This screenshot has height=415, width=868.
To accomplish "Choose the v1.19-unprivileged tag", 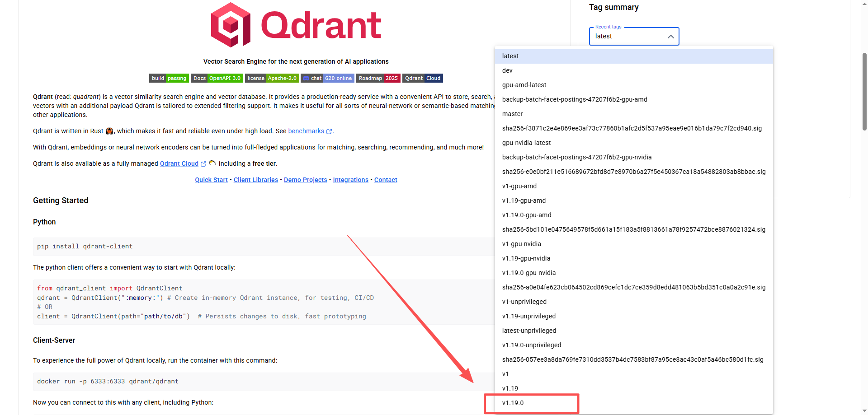I will coord(634,316).
